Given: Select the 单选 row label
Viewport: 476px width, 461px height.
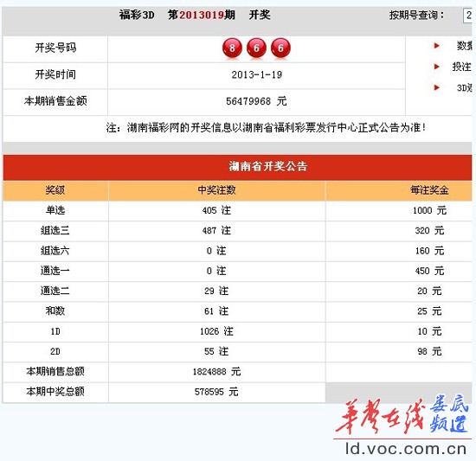Looking at the screenshot, I should pos(55,210).
